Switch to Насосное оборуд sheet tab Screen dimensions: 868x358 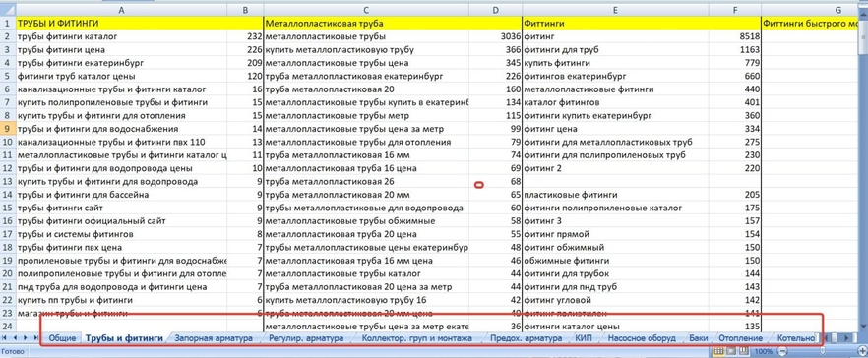(x=641, y=337)
